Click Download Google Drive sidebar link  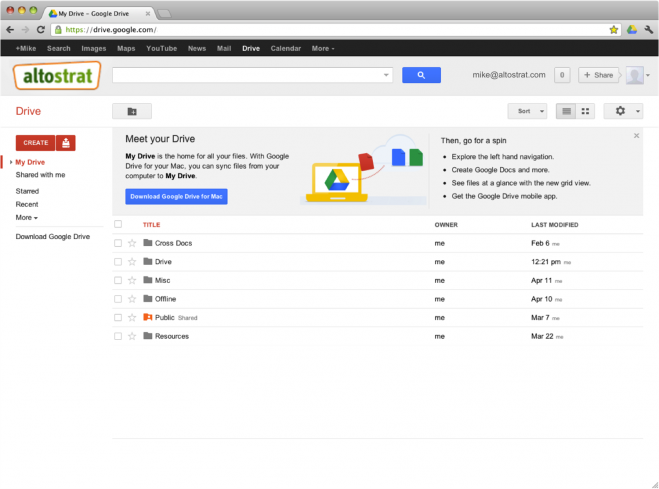(53, 237)
